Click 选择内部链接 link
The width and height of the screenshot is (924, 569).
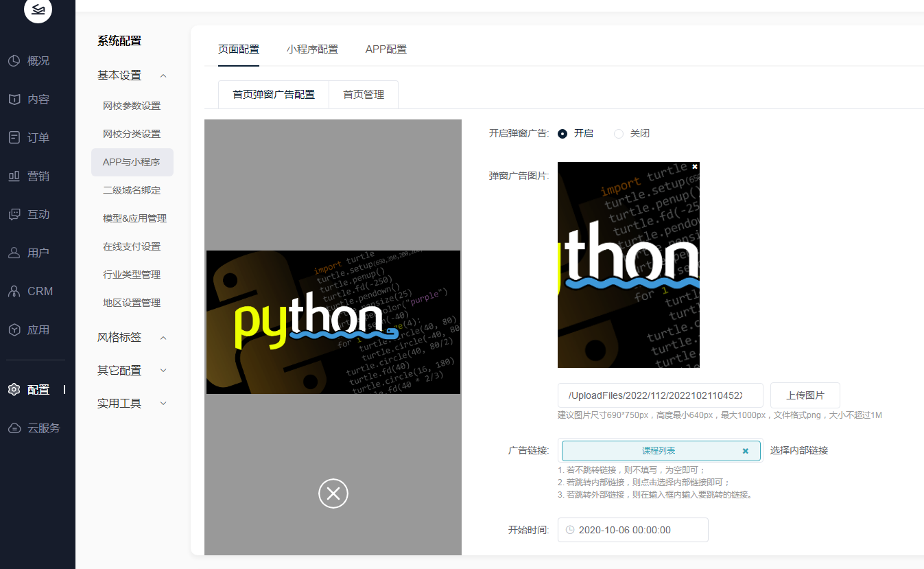[x=799, y=451]
